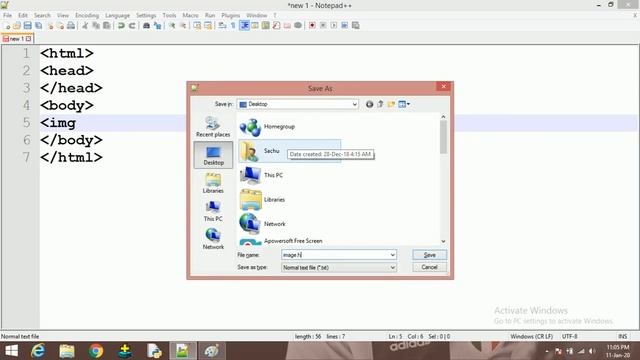The height and width of the screenshot is (360, 640).
Task: Go up one level in Save As dialog
Action: point(380,104)
